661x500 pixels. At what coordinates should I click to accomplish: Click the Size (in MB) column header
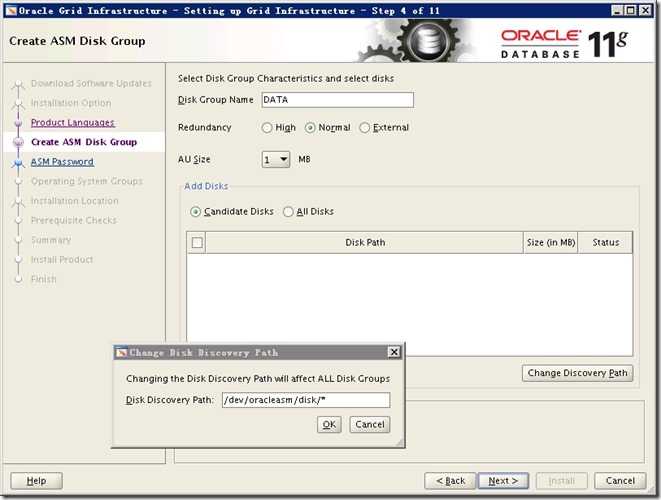[x=551, y=243]
